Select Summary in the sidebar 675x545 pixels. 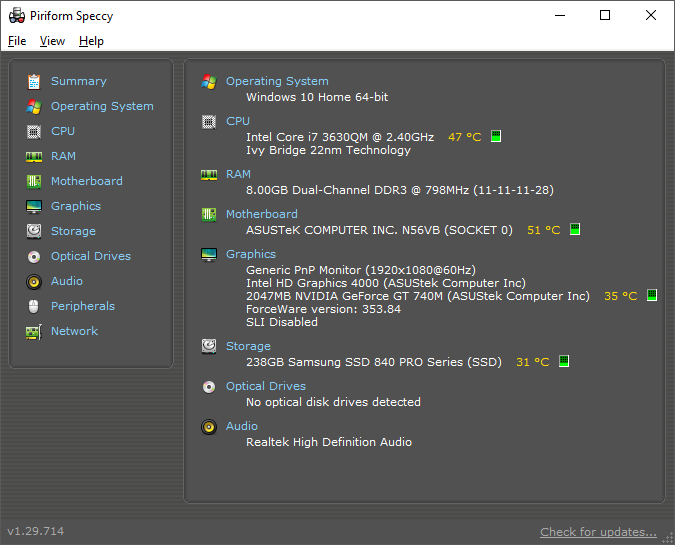[78, 81]
